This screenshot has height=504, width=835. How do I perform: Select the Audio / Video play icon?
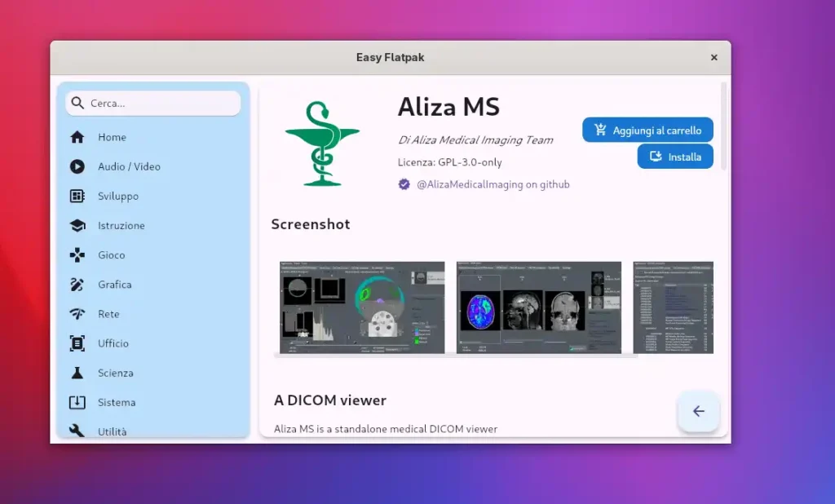(x=77, y=166)
